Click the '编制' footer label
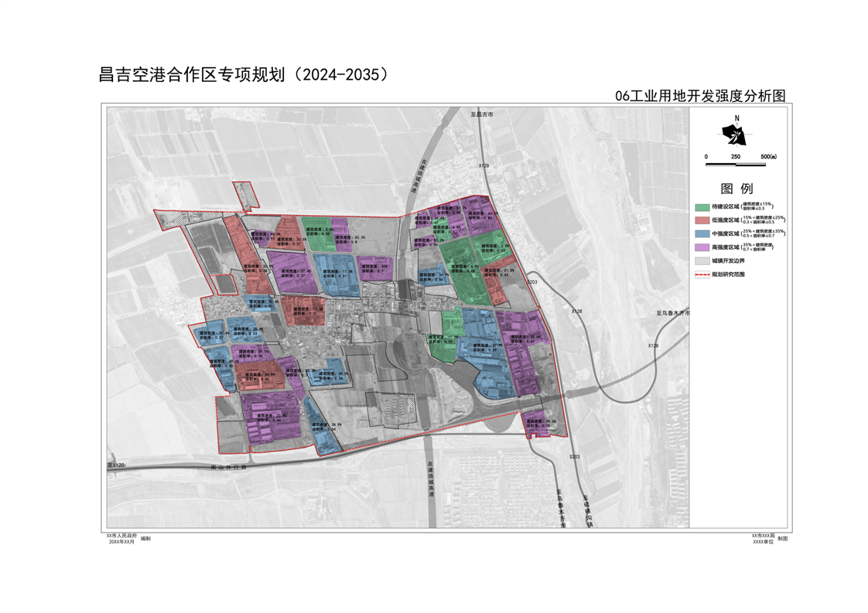868x613 pixels. 145,538
